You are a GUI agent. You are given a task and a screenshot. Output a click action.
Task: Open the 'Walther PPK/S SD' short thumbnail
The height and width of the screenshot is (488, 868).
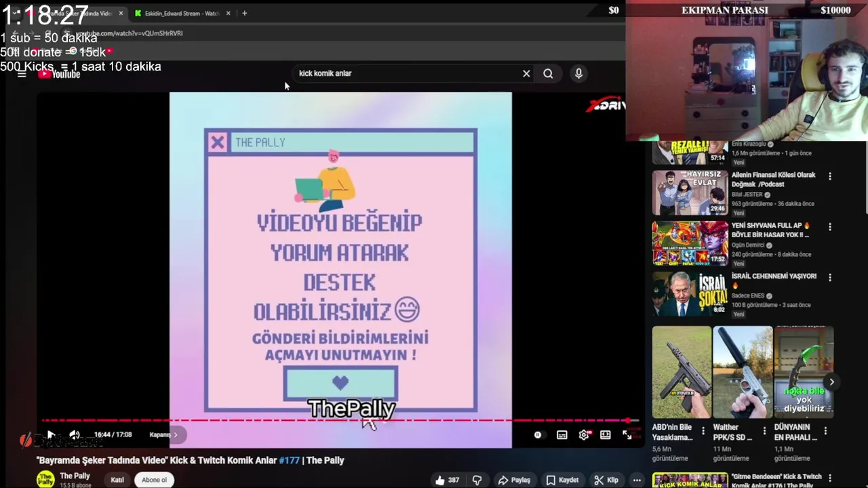743,372
